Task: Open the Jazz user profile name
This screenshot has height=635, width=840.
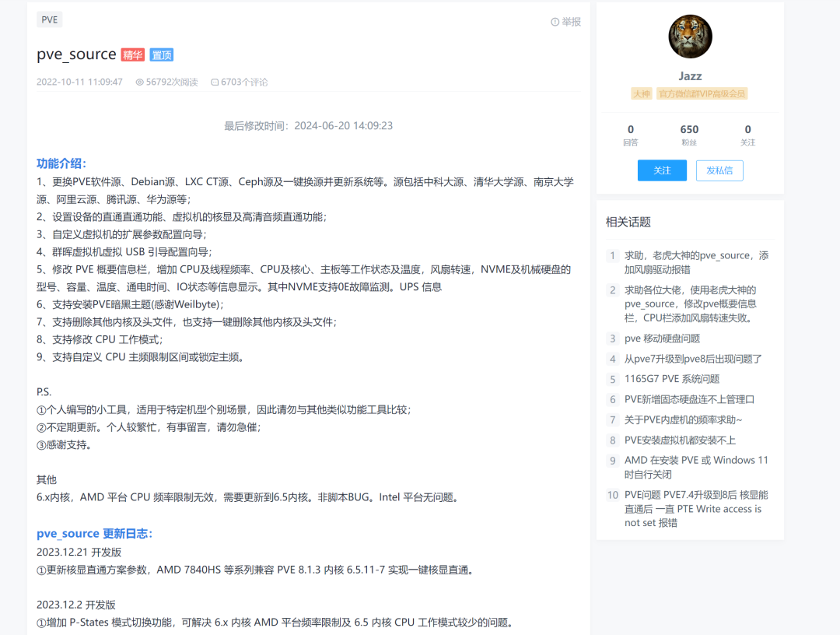Action: [690, 76]
